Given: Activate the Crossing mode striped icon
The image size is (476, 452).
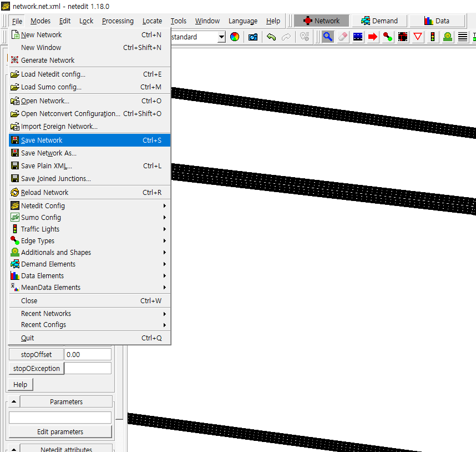Looking at the screenshot, I should [x=463, y=37].
